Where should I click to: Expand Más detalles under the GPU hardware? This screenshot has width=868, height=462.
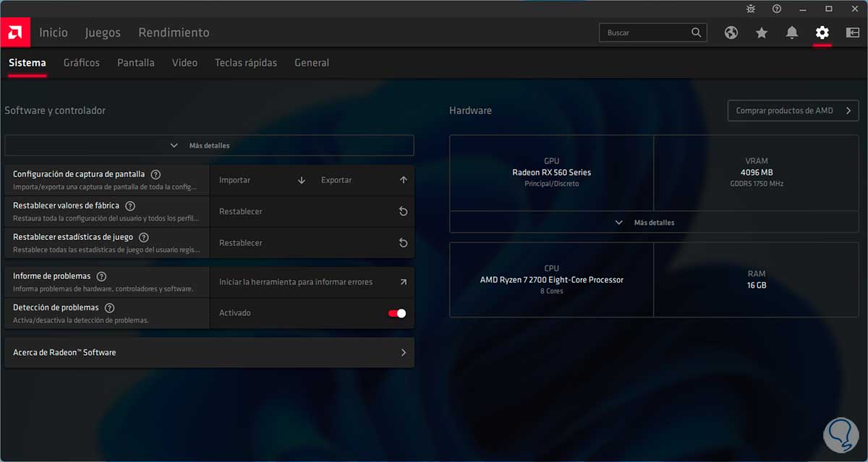point(654,223)
